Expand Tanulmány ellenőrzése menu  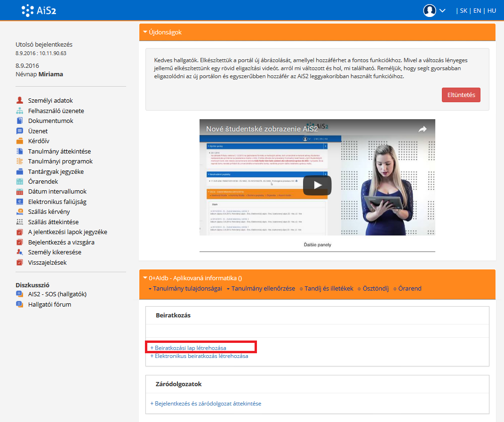pyautogui.click(x=260, y=288)
